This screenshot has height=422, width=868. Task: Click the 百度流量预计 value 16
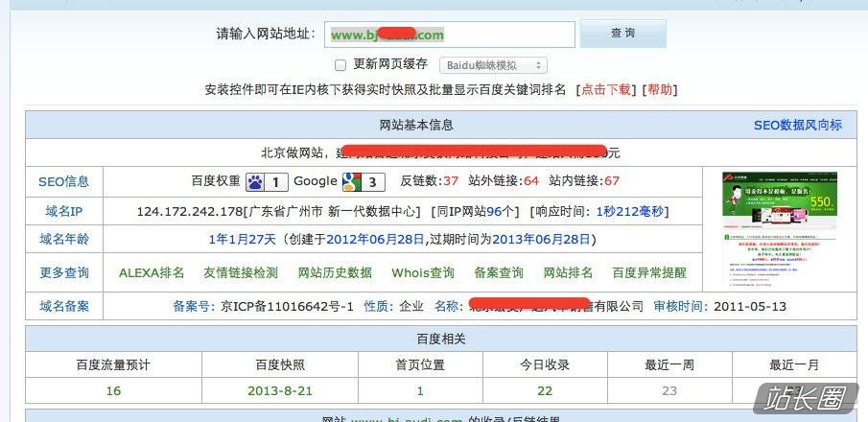113,391
